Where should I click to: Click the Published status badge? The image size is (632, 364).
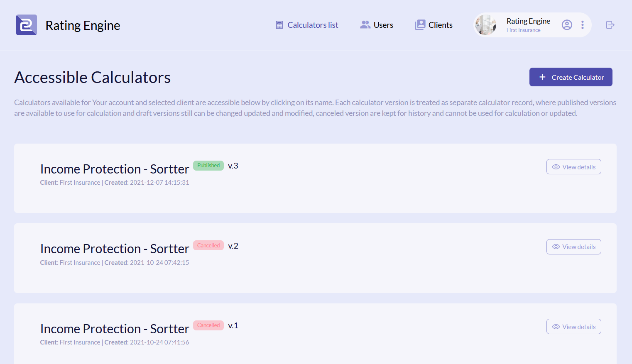pos(208,165)
